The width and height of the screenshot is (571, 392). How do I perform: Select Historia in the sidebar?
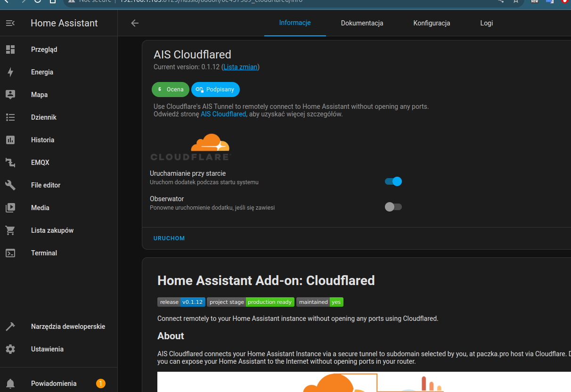pyautogui.click(x=58, y=140)
